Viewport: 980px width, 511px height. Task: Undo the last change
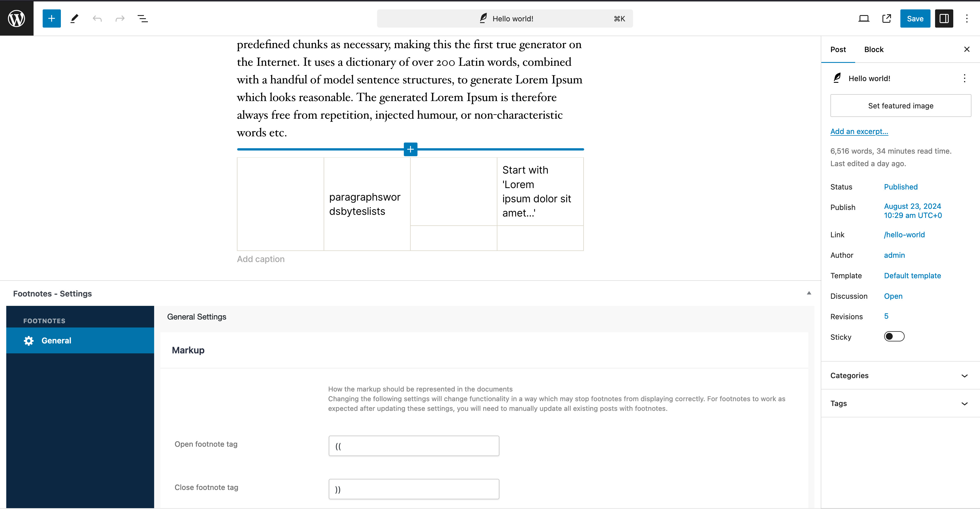(x=97, y=18)
